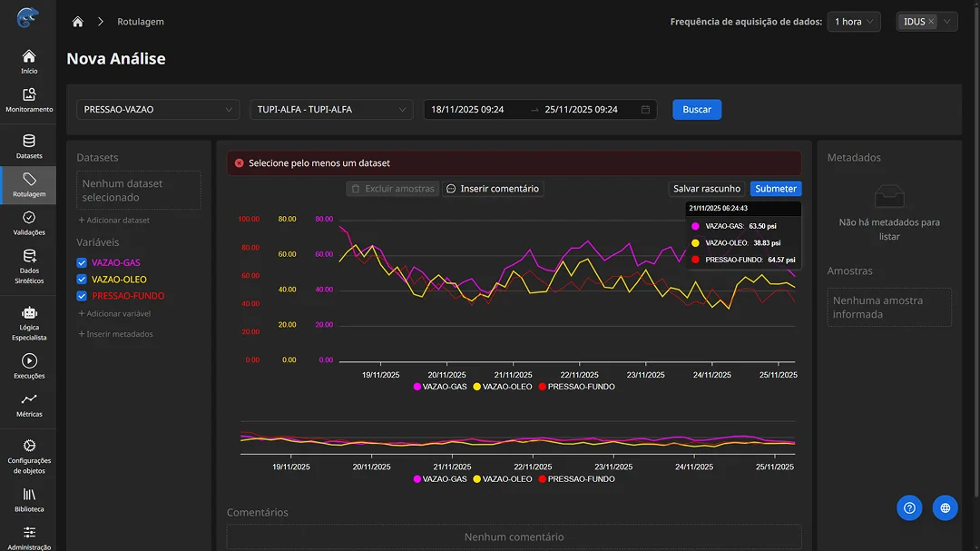Image resolution: width=980 pixels, height=551 pixels.
Task: Open Dados Sintéticos in the sidebar
Action: click(29, 267)
